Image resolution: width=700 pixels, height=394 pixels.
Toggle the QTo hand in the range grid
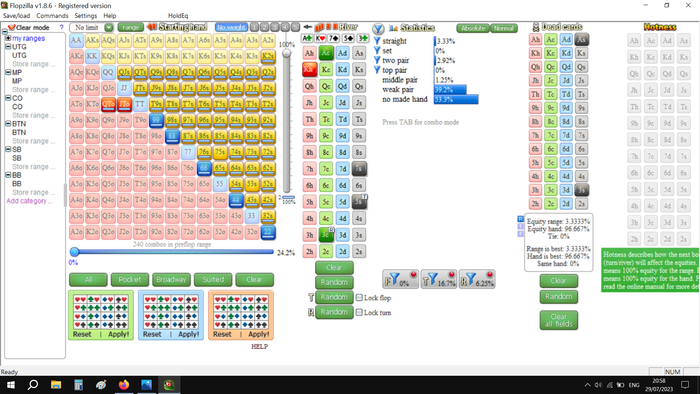click(x=108, y=104)
